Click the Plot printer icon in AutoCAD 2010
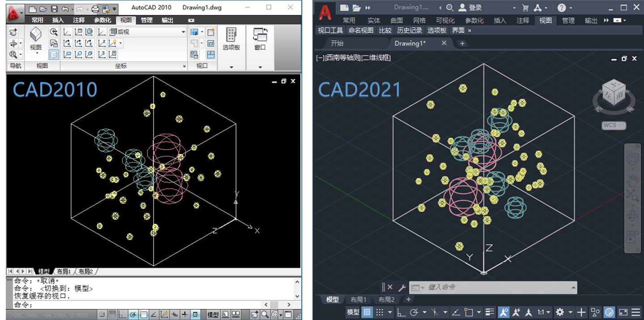Viewport: 644px width, 320px height. [95, 9]
